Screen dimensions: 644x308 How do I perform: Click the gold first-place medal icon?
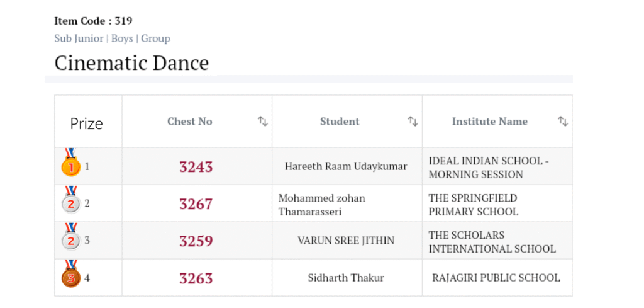coord(70,166)
